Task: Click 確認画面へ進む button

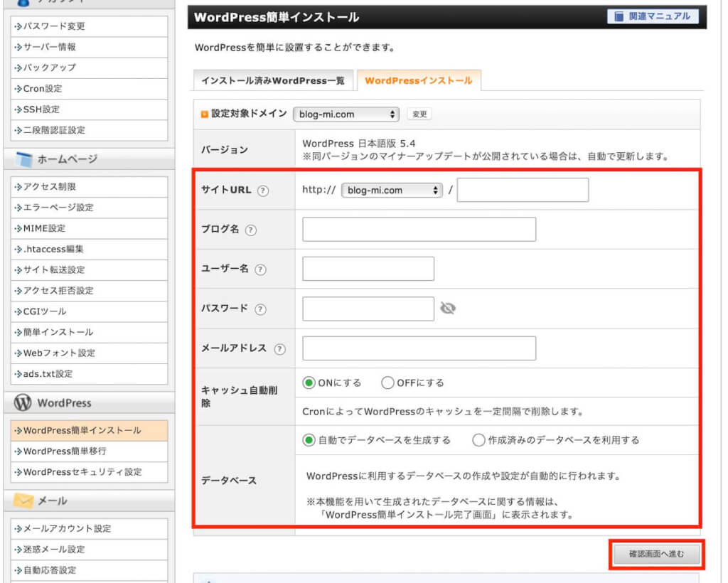Action: [657, 554]
